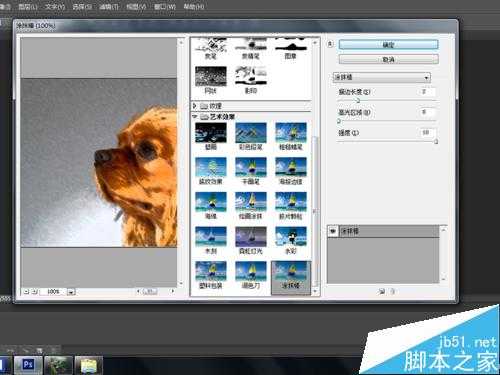Select the 水彩 watercolor filter thumbnail
500x375 pixels.
coord(291,237)
